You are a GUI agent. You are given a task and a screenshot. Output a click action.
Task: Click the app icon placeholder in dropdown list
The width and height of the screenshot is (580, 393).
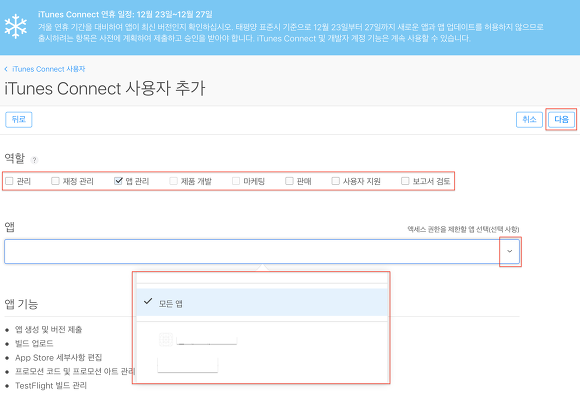(x=166, y=339)
